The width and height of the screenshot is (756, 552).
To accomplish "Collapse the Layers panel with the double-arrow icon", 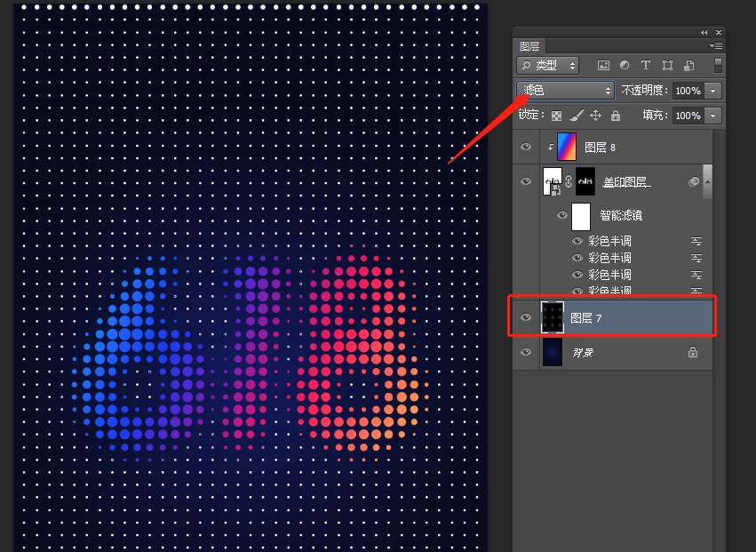I will click(704, 32).
